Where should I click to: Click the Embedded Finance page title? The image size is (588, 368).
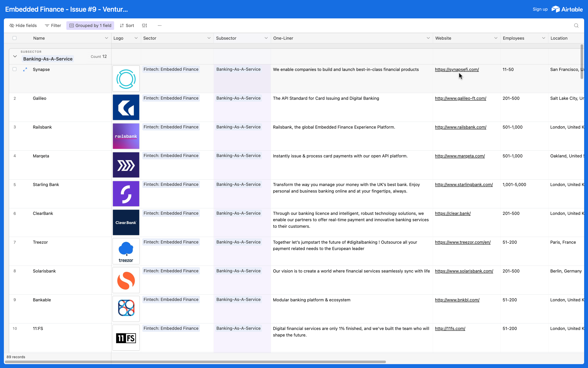coord(66,9)
